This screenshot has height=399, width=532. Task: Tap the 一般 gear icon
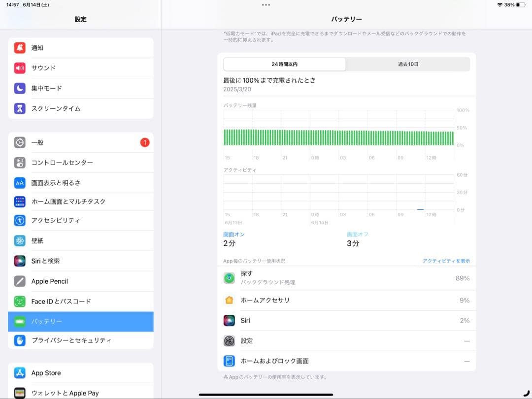click(20, 142)
